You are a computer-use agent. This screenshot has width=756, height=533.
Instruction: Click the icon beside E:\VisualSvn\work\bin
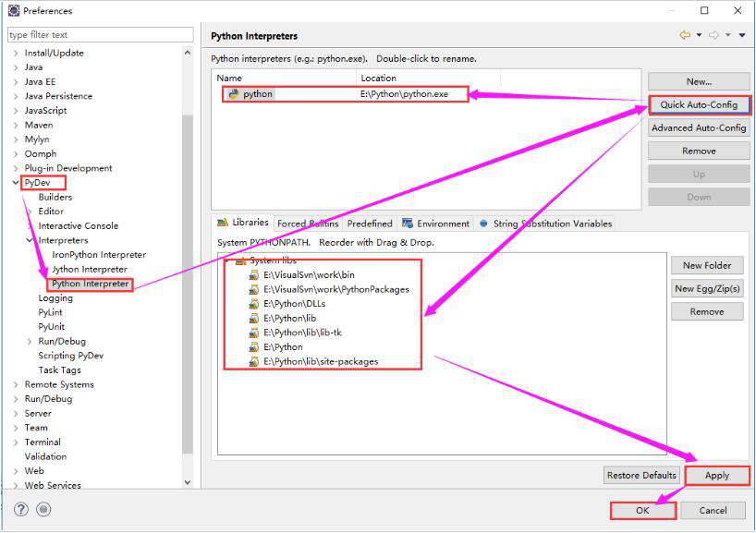(253, 275)
